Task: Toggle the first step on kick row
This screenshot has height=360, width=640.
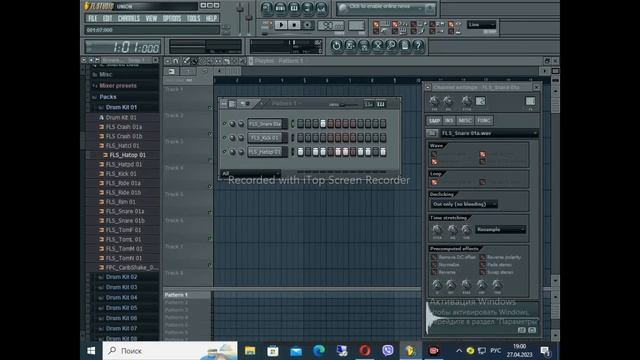Action: [300, 138]
